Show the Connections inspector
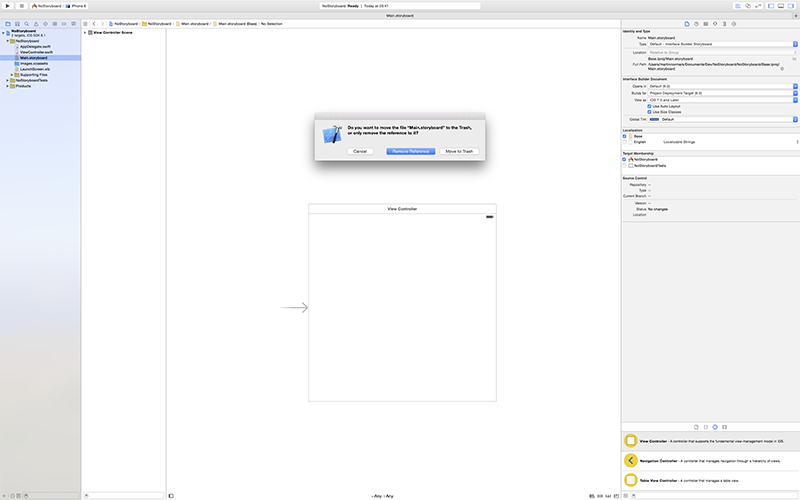The height and width of the screenshot is (500, 800). click(734, 24)
